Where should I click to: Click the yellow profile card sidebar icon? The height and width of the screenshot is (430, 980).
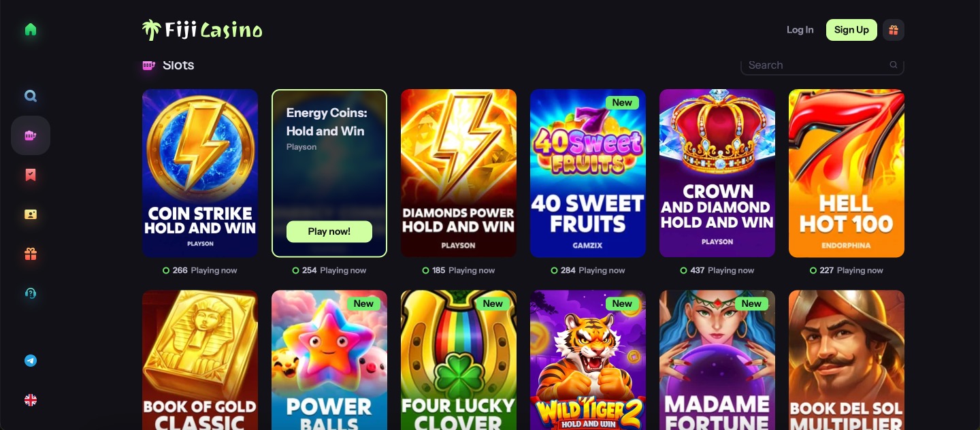point(31,214)
